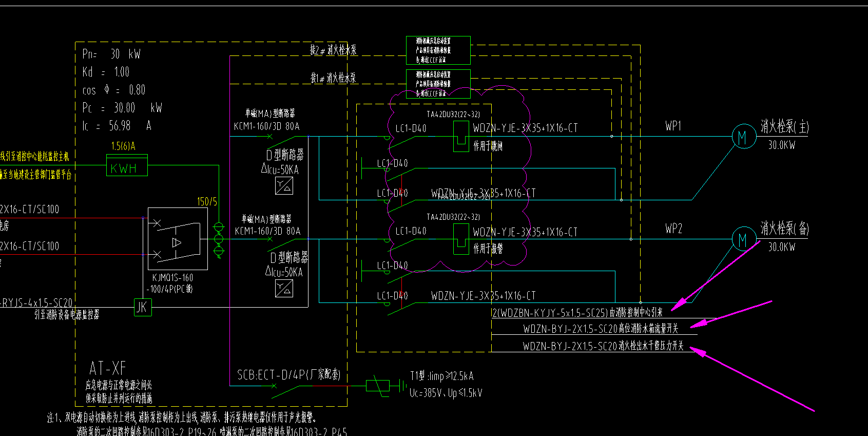
Task: Click the "T1型:Iimp≥12.5kA" text
Action: coord(442,376)
